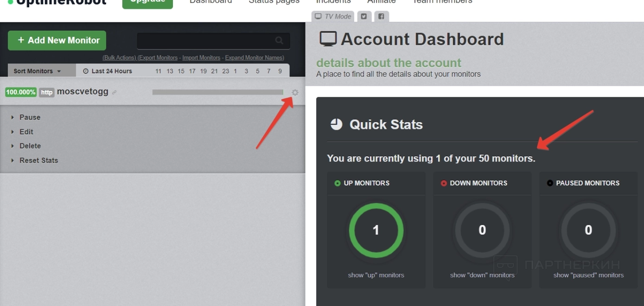Open the Bulk Actions link
This screenshot has width=644, height=306.
[x=120, y=58]
